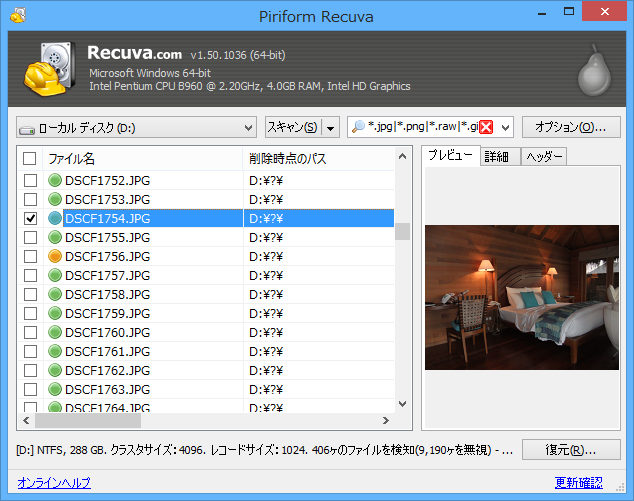The width and height of the screenshot is (634, 501).
Task: Click the green status icon for DSCF1752.JPG
Action: pos(56,180)
